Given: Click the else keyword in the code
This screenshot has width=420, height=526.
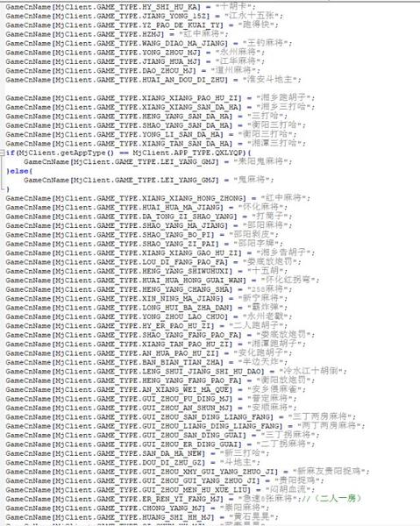Looking at the screenshot, I should tap(19, 171).
